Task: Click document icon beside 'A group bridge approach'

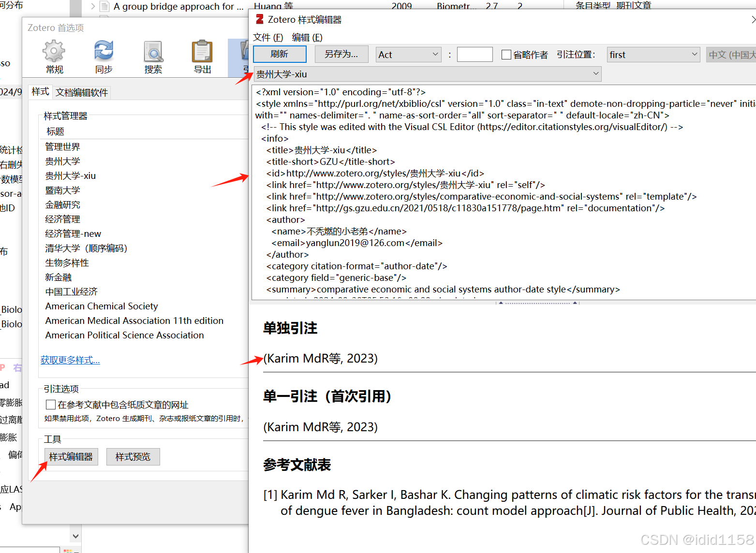Action: 104,6
